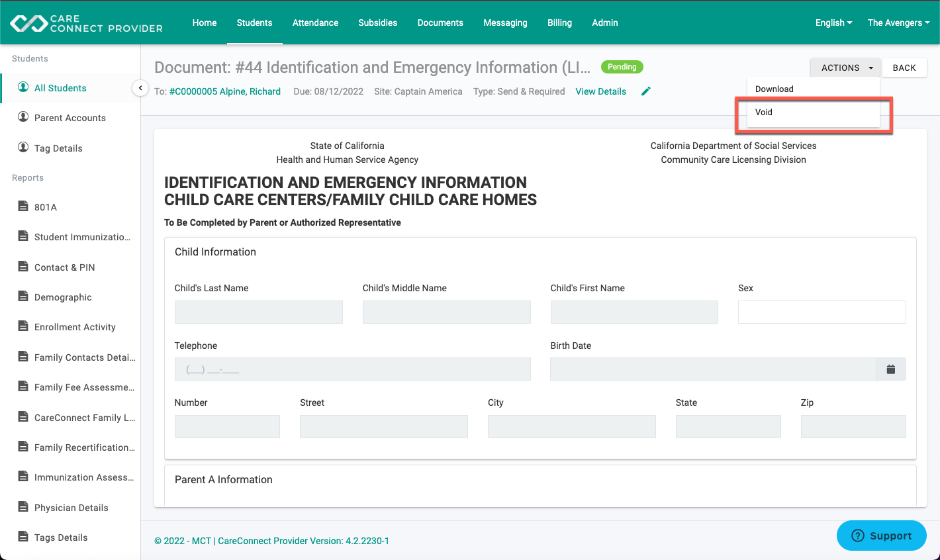Click the City input field
The image size is (940, 560).
[572, 426]
